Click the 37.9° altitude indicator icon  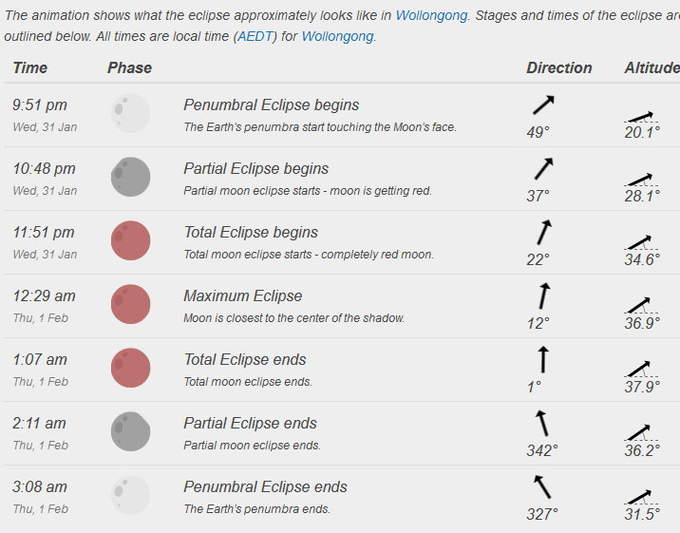pos(641,370)
